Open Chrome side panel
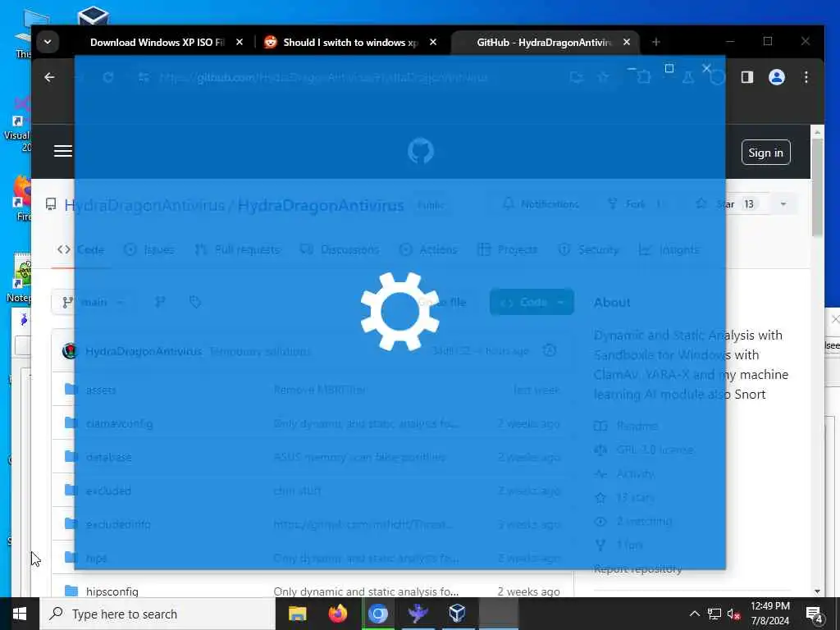 click(x=746, y=77)
